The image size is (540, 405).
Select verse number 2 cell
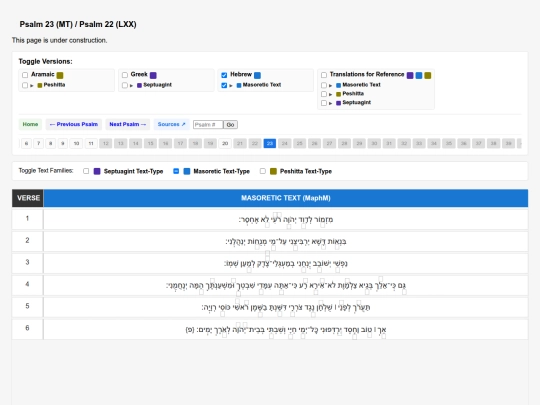[28, 241]
